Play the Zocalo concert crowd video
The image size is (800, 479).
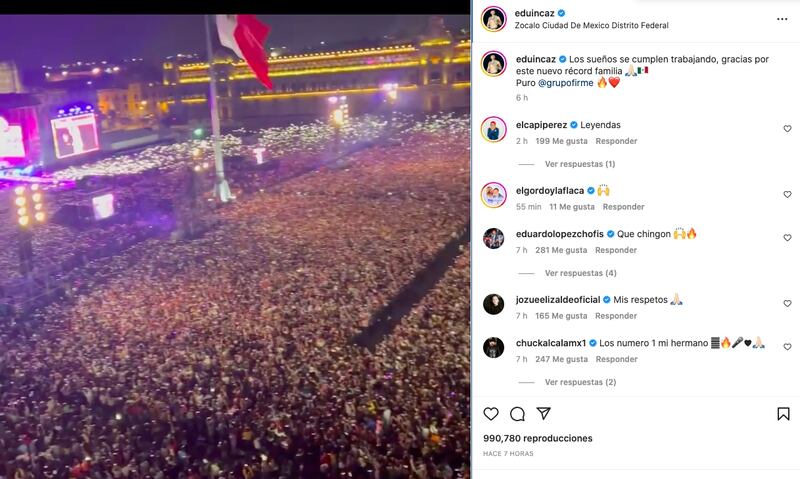235,246
